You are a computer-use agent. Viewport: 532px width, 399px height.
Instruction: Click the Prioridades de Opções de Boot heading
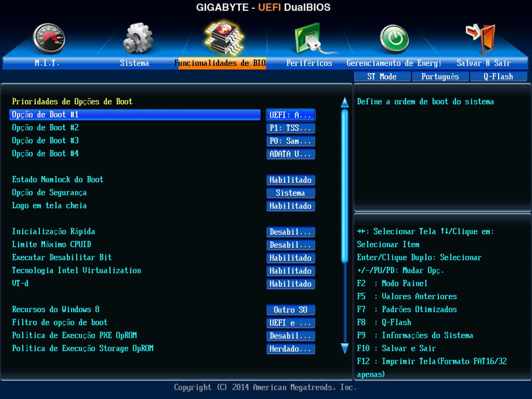[72, 102]
